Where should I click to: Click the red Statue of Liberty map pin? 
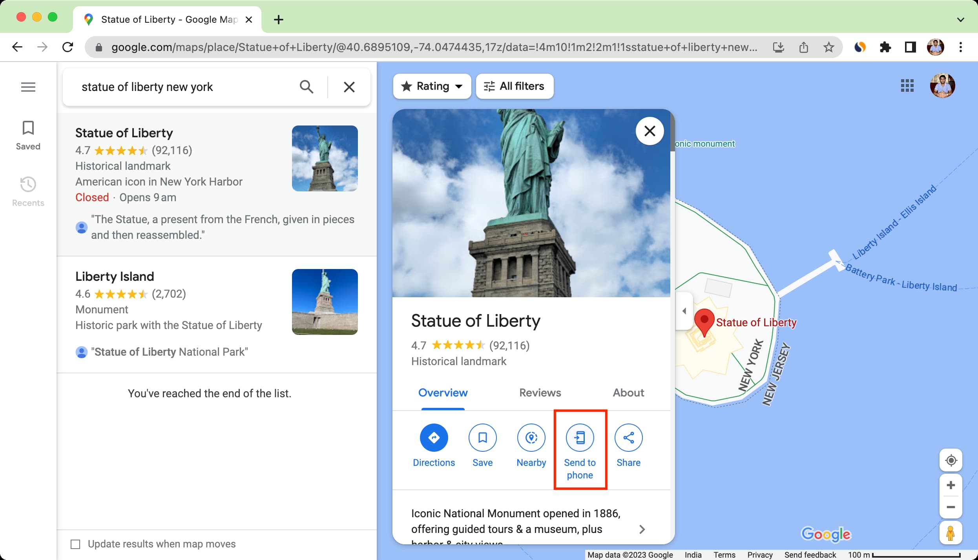click(x=704, y=322)
